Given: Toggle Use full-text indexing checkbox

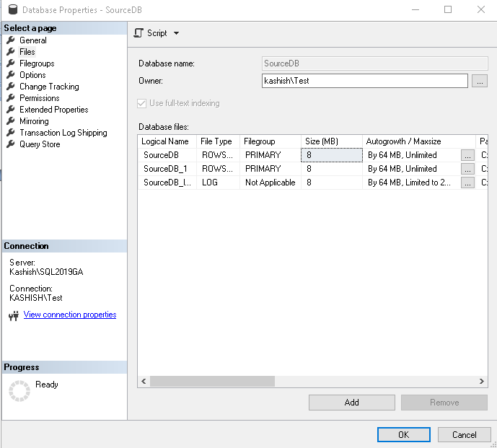Looking at the screenshot, I should 141,103.
